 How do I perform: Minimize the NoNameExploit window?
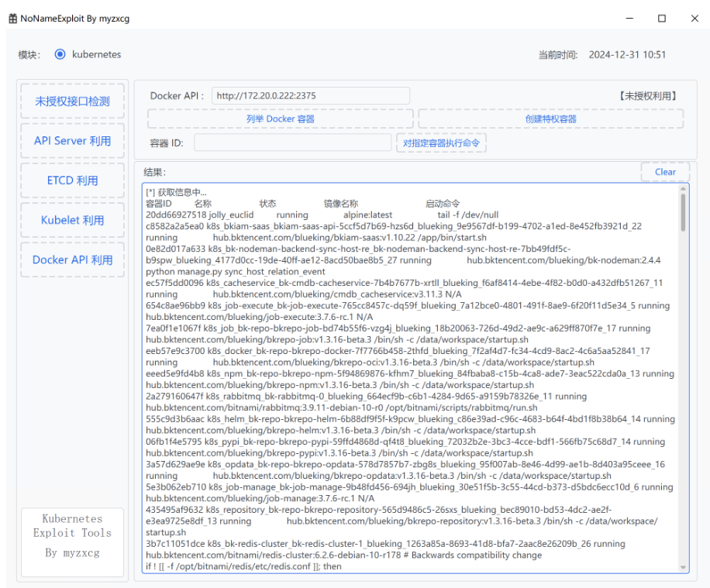tap(629, 19)
